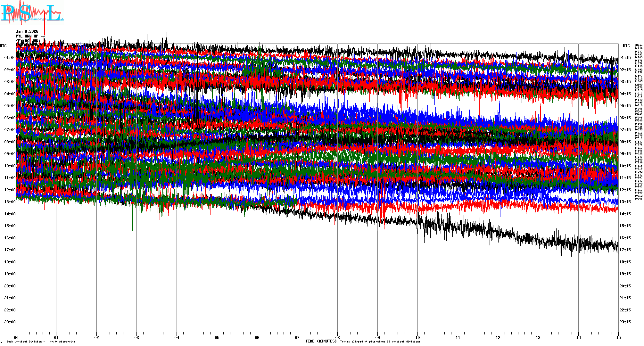Click the top-right 'UTC' axis label
The height and width of the screenshot is (346, 644).
point(626,46)
